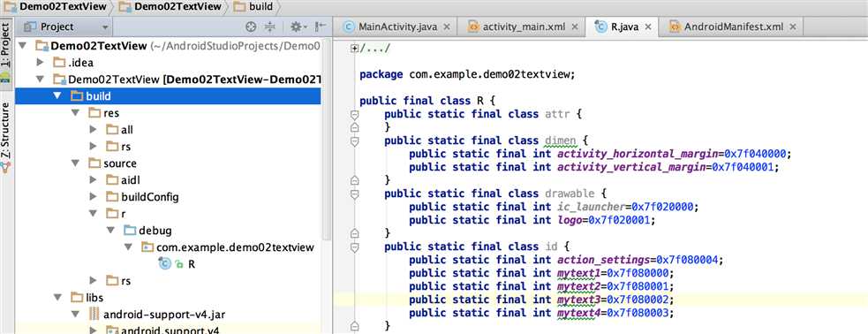Screen dimensions: 868x334
Task: Close the R.java tab
Action: click(x=648, y=27)
